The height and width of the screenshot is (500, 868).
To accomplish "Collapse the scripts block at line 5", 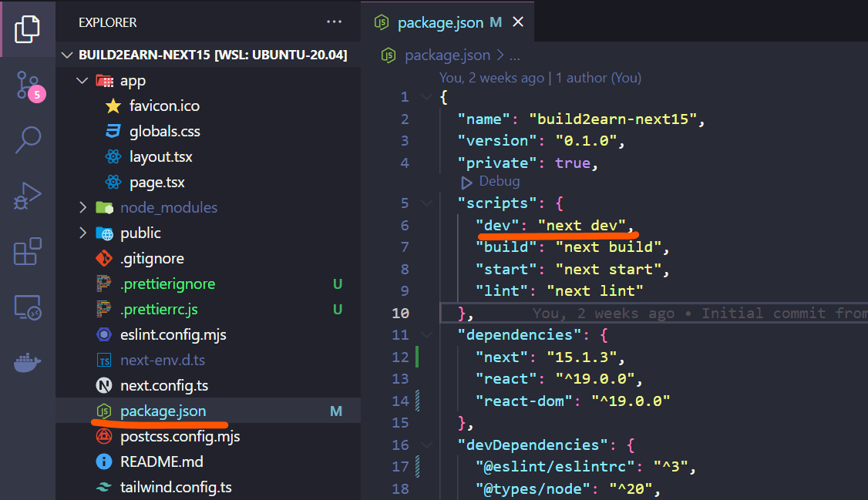I will [x=426, y=203].
